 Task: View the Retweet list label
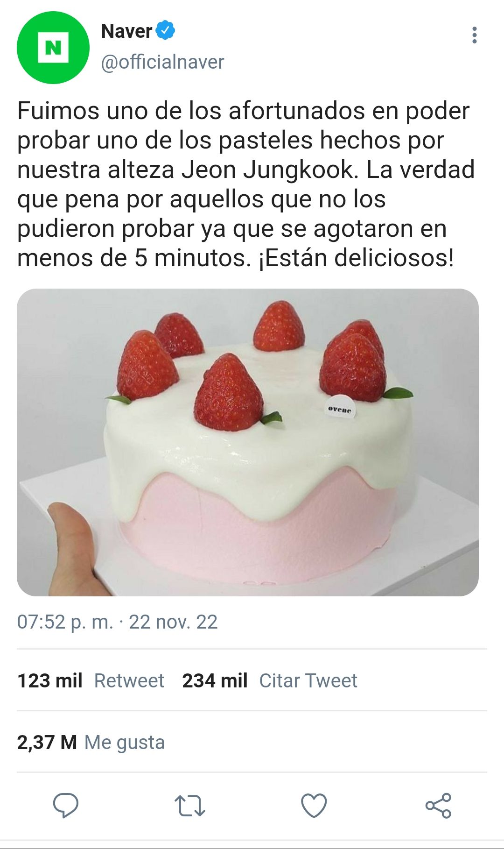129,680
